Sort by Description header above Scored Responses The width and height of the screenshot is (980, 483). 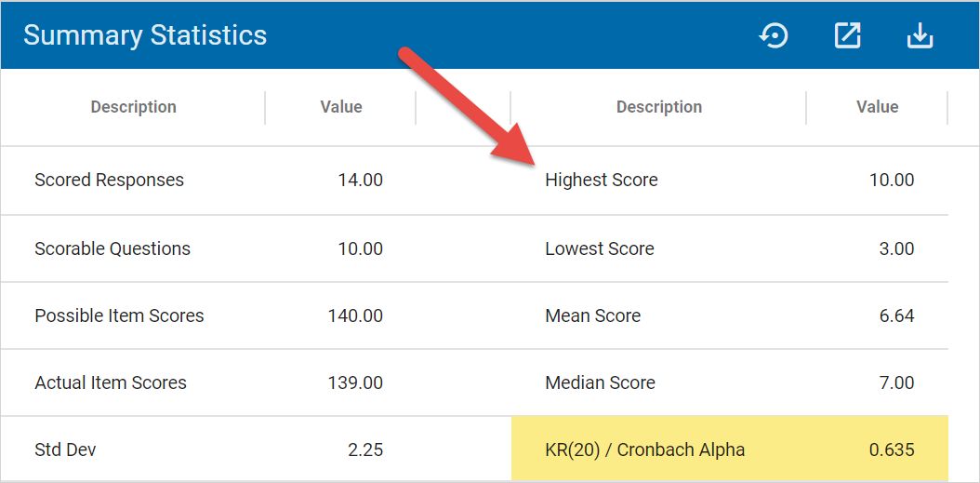[133, 107]
